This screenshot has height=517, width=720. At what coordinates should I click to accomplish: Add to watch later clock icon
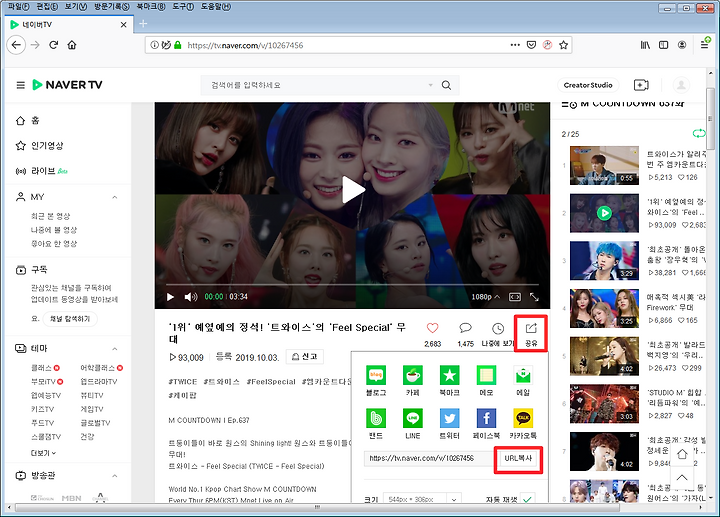(x=498, y=328)
